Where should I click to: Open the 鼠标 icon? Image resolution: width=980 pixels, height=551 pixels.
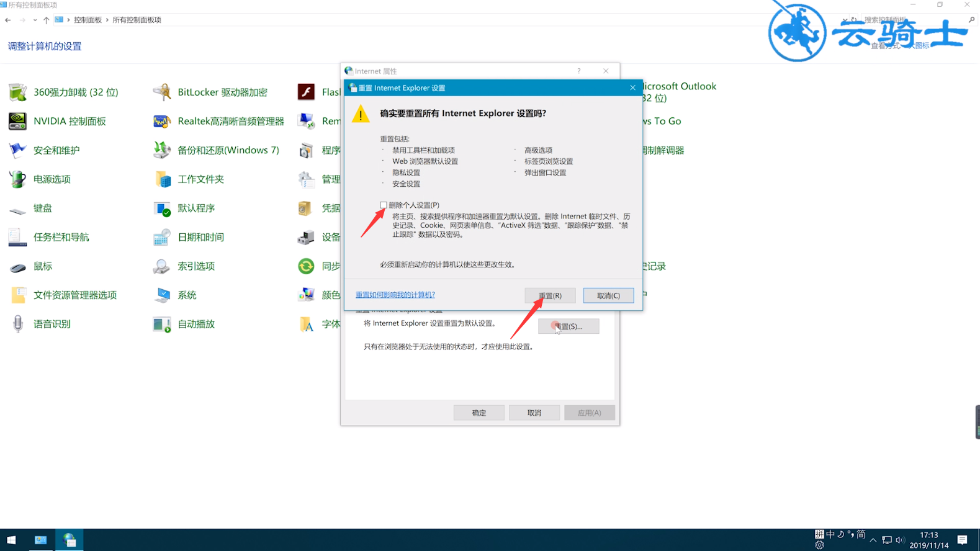coord(17,266)
